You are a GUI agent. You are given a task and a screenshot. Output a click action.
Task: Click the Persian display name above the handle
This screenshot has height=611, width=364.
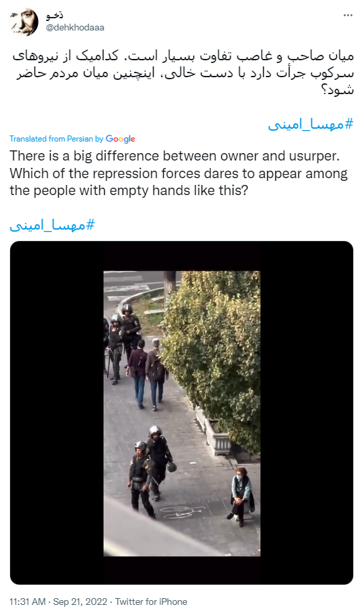pos(55,16)
